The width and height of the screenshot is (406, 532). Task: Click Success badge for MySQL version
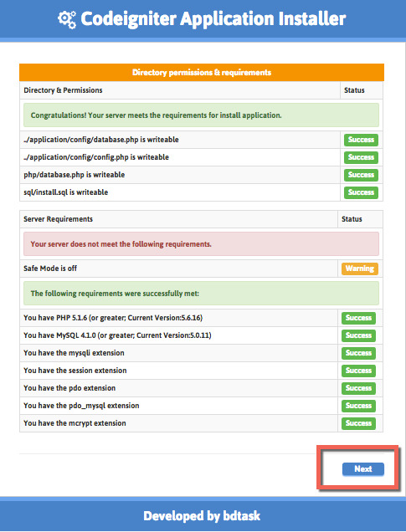(358, 335)
